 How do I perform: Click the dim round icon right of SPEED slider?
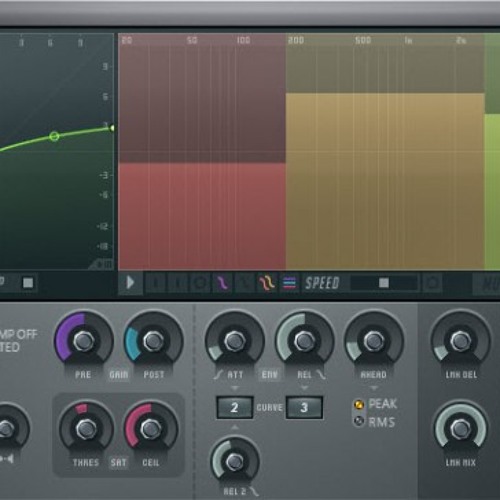point(432,283)
